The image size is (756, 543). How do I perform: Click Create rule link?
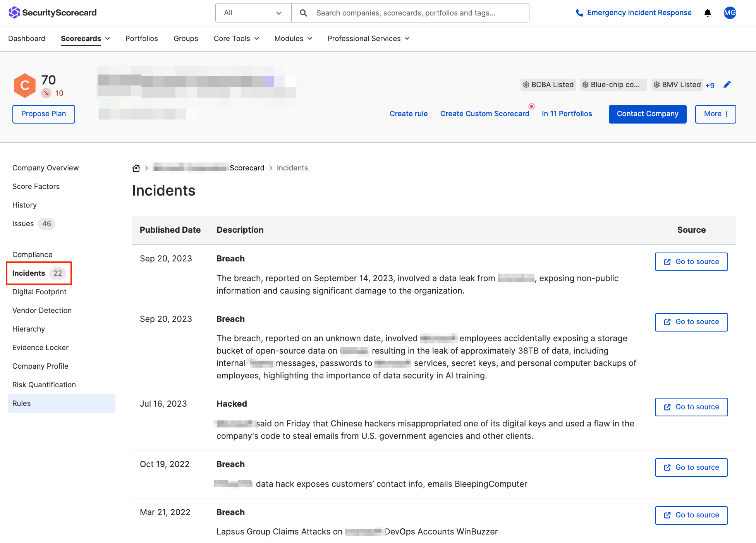(x=409, y=114)
